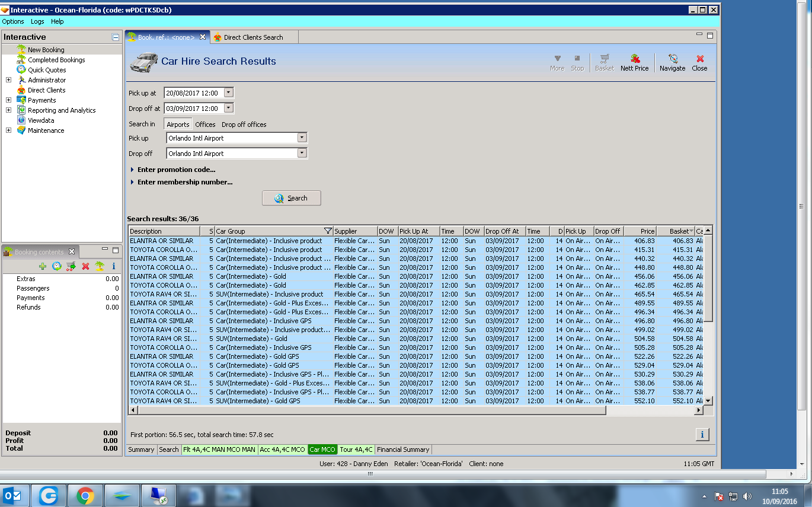
Task: Expand the Maintenance tree node
Action: click(x=8, y=130)
